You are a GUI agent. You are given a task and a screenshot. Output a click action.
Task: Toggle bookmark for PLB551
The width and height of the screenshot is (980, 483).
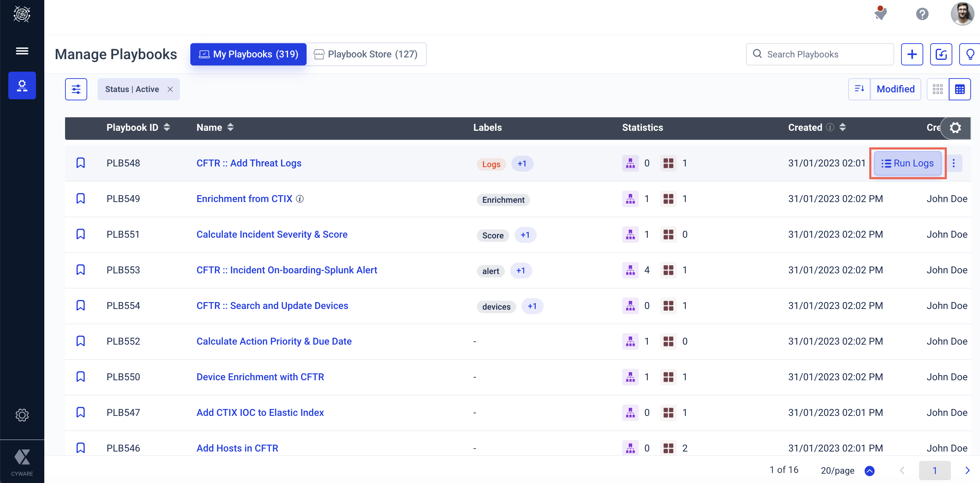click(80, 234)
